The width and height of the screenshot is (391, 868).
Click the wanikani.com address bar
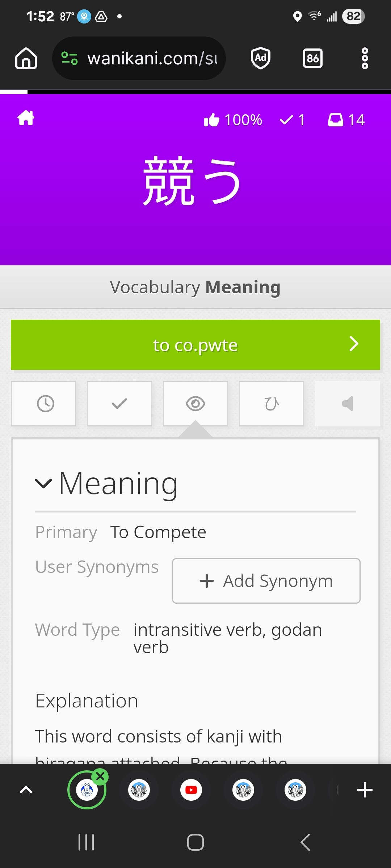coord(152,58)
